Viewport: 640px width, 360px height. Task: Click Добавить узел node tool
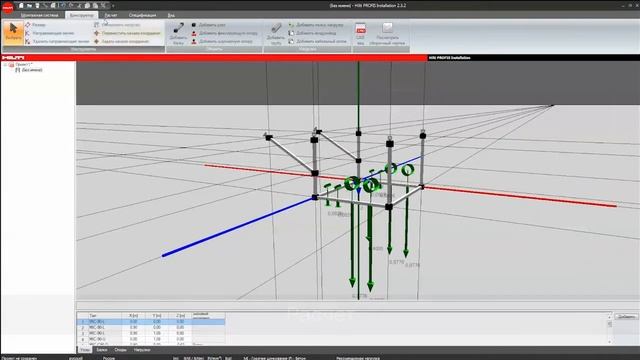[x=208, y=25]
